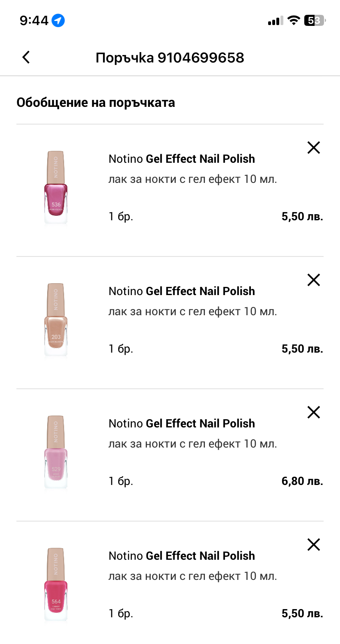The image size is (340, 644).
Task: Open the 6,80 лв. nail polish product title
Action: [x=181, y=423]
